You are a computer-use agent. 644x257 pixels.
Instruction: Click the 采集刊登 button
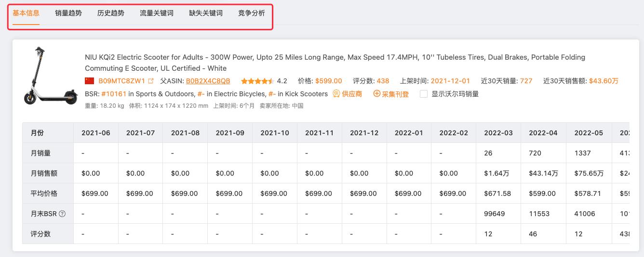pyautogui.click(x=391, y=94)
